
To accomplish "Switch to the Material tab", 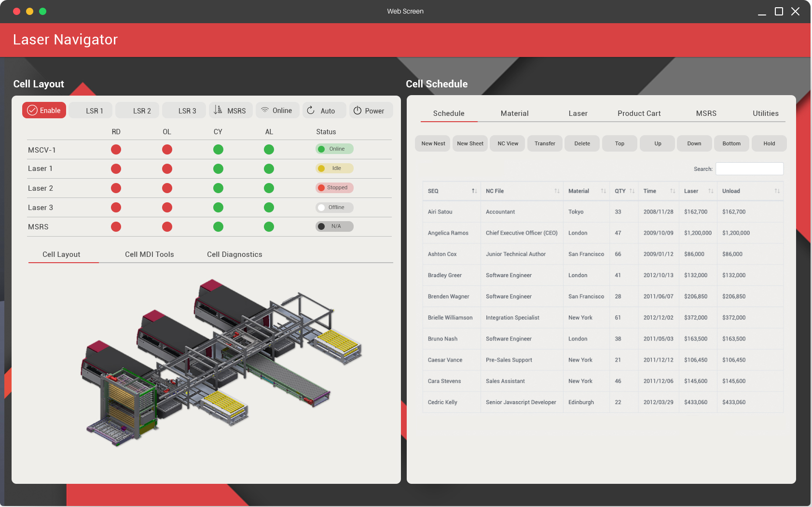I will pyautogui.click(x=515, y=113).
